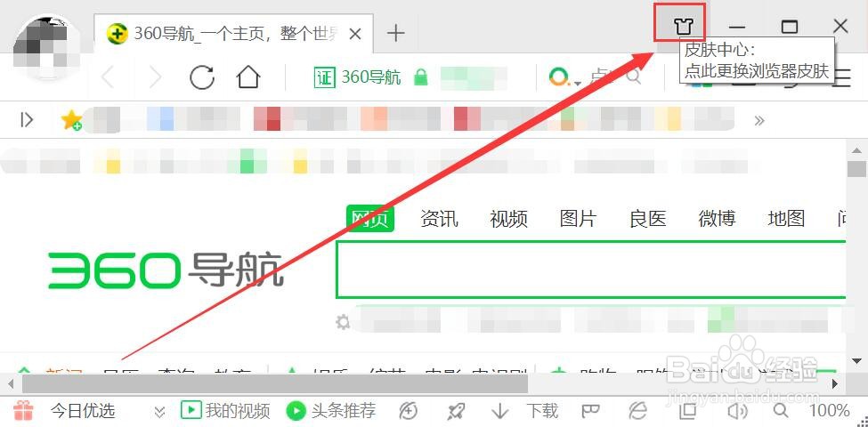Expand more bookmarks chevron
868x427 pixels.
759,120
